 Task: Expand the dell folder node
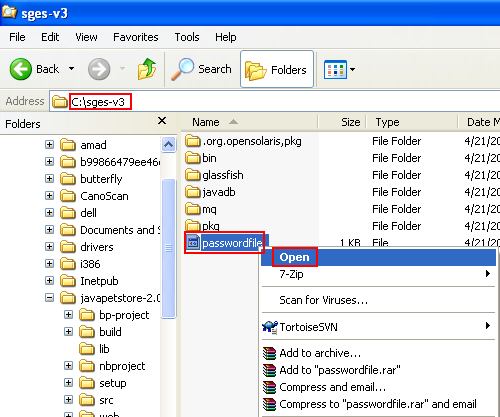[x=49, y=213]
